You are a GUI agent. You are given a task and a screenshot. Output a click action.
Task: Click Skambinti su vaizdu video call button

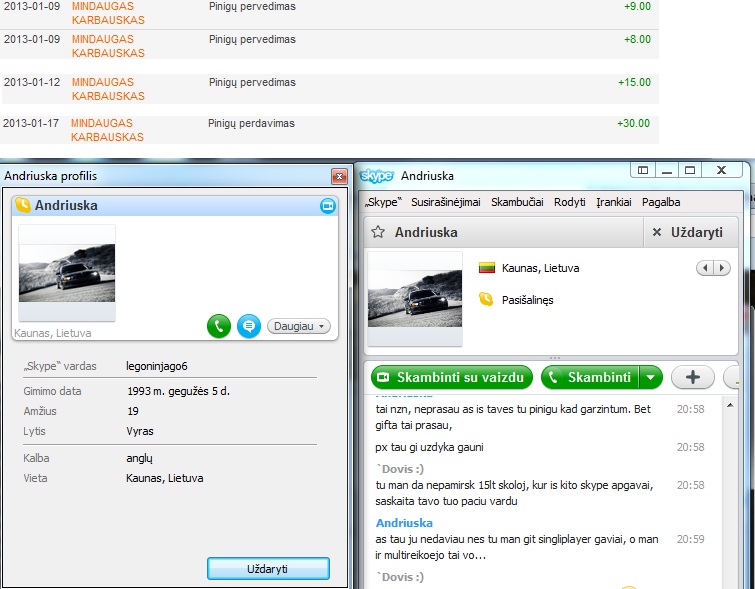point(452,377)
